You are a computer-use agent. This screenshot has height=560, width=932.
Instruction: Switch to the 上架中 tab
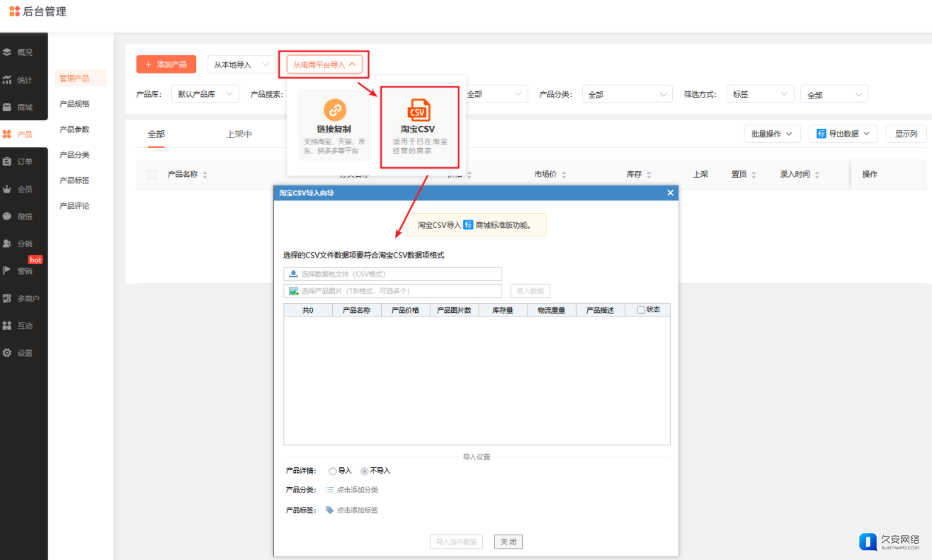click(239, 134)
